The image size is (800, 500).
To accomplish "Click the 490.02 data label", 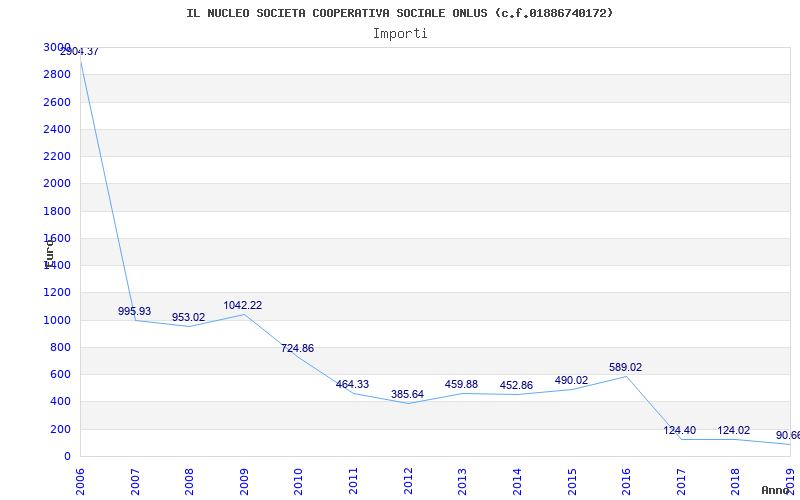I will [x=571, y=381].
